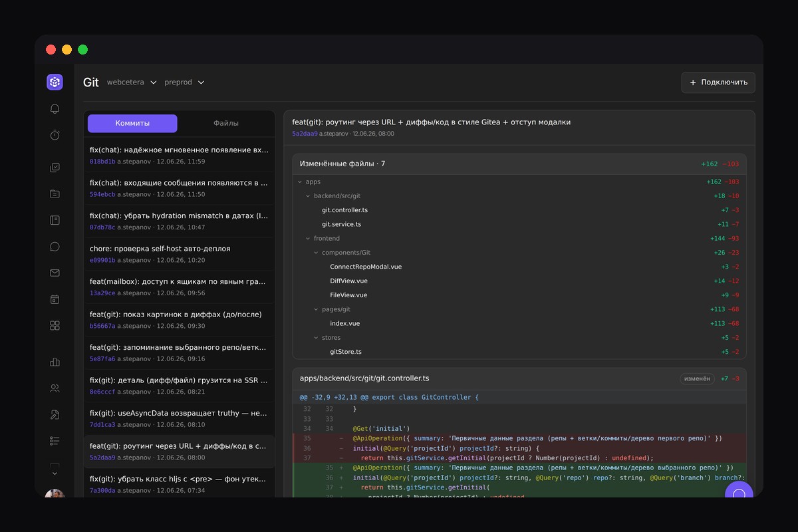Open the chat bubble icon in sidebar
The height and width of the screenshot is (532, 798).
(x=55, y=247)
